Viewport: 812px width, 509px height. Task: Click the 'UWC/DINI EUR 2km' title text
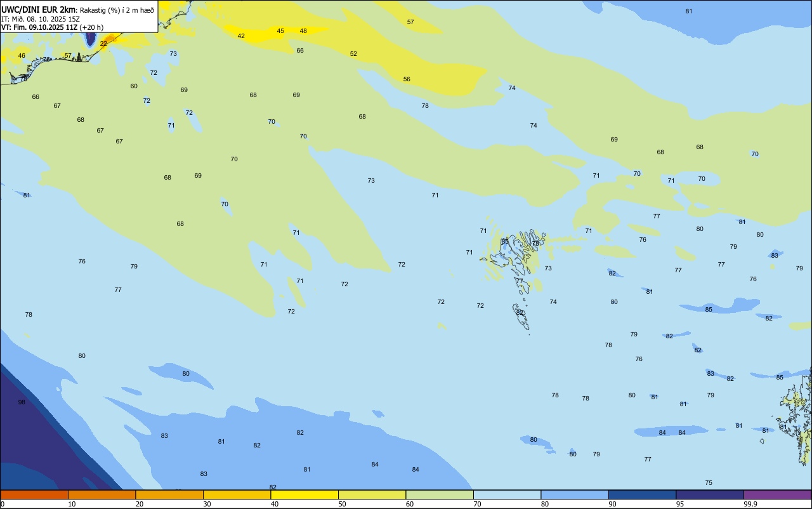click(39, 10)
